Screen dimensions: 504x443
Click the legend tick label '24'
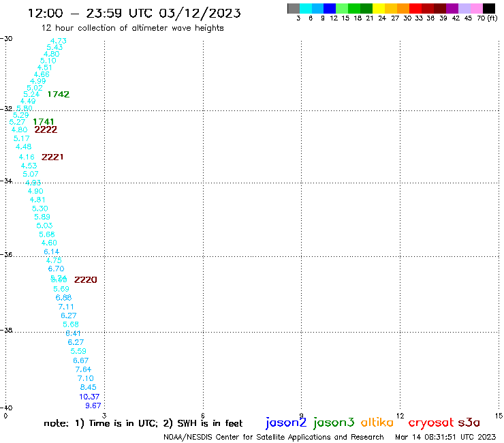[382, 18]
